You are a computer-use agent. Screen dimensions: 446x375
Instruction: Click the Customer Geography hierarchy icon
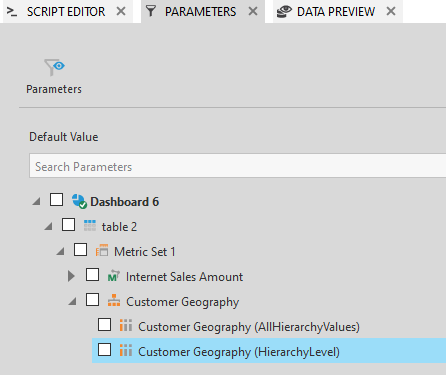click(x=114, y=300)
